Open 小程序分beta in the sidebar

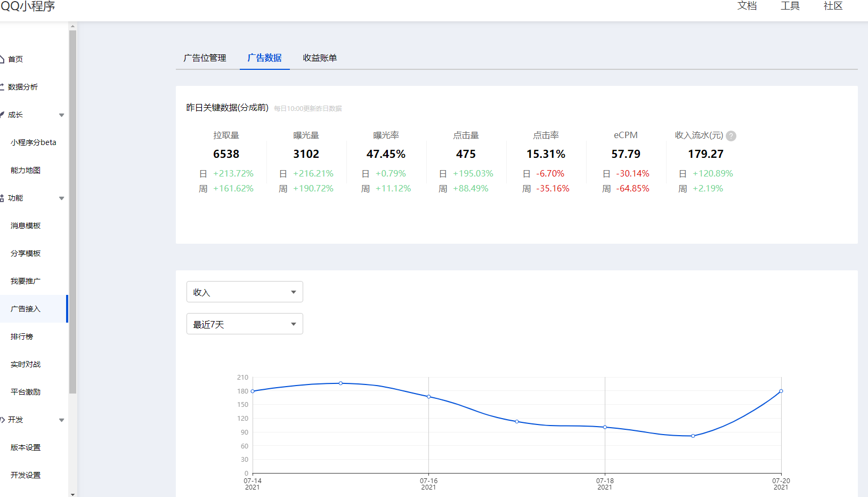[x=33, y=142]
